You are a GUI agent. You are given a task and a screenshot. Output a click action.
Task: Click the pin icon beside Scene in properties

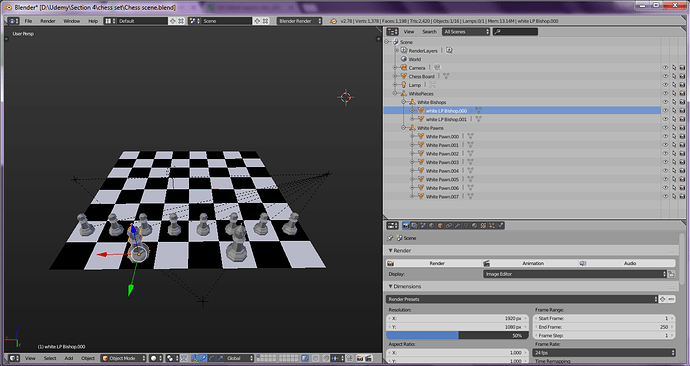(x=390, y=238)
